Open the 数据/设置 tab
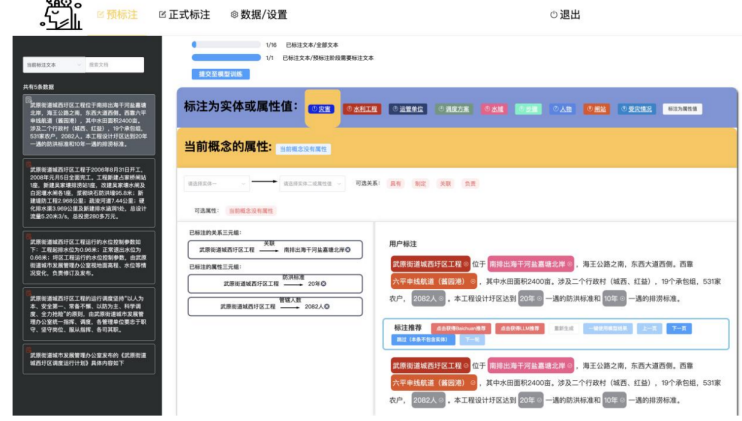Image resolution: width=742 pixels, height=421 pixels. click(258, 15)
